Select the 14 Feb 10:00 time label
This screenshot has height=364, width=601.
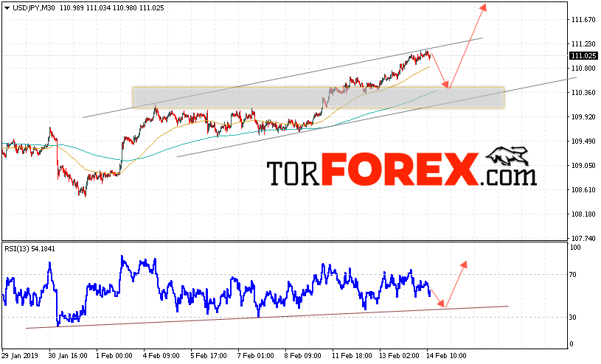tap(447, 356)
